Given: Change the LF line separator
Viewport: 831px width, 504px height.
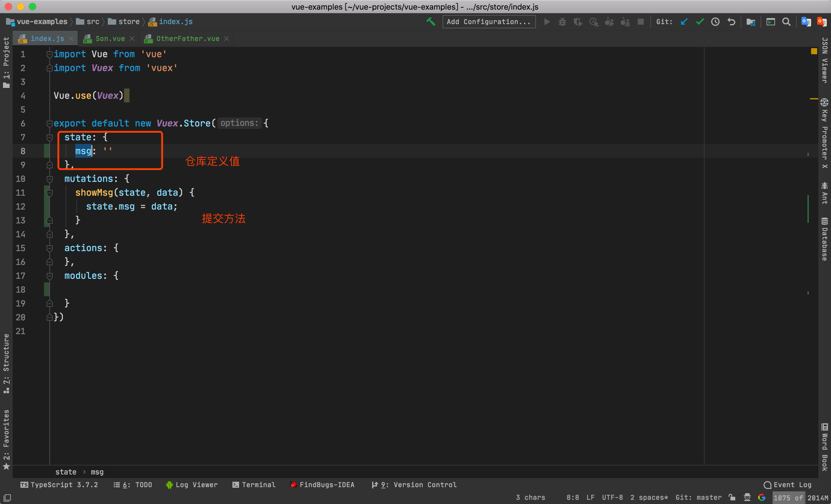Looking at the screenshot, I should pyautogui.click(x=590, y=498).
